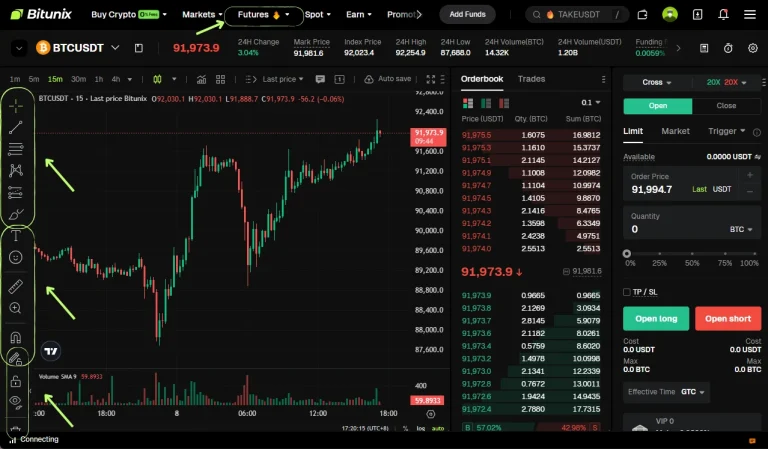The width and height of the screenshot is (768, 449).
Task: Activate the zoom in tool
Action: click(x=16, y=309)
